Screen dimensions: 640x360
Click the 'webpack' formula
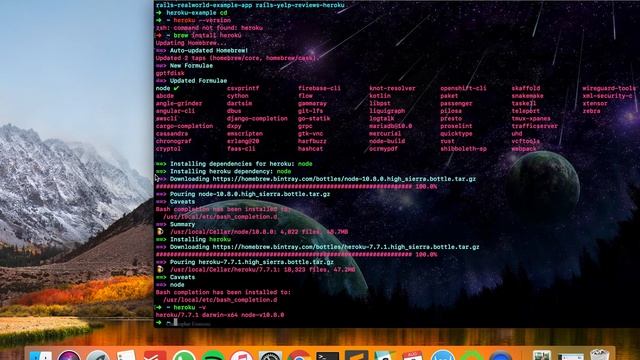[x=524, y=149]
